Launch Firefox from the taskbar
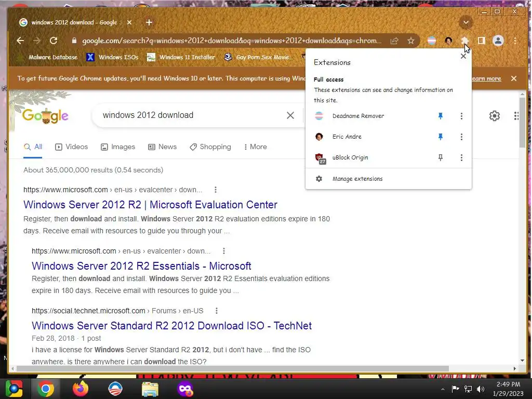Screen dimensions: 532x399 pyautogui.click(x=81, y=389)
